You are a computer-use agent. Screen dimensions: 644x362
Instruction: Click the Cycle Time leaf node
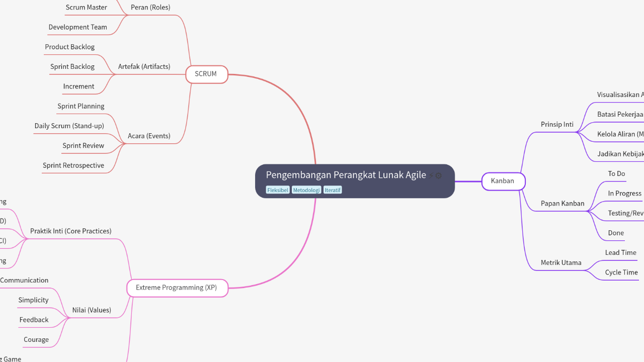(621, 273)
